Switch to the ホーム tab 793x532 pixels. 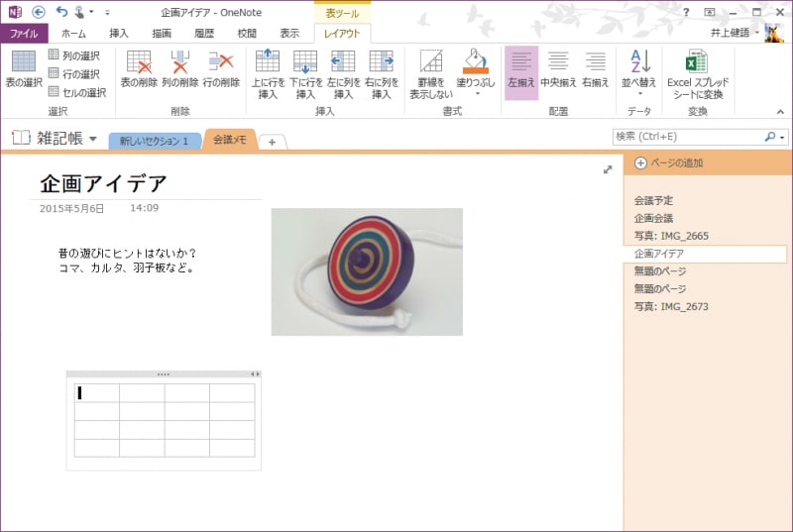tap(73, 34)
